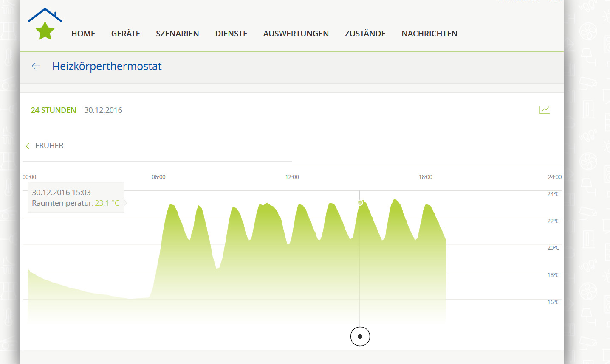Open the SZENARIEN section
610x364 pixels.
point(177,34)
